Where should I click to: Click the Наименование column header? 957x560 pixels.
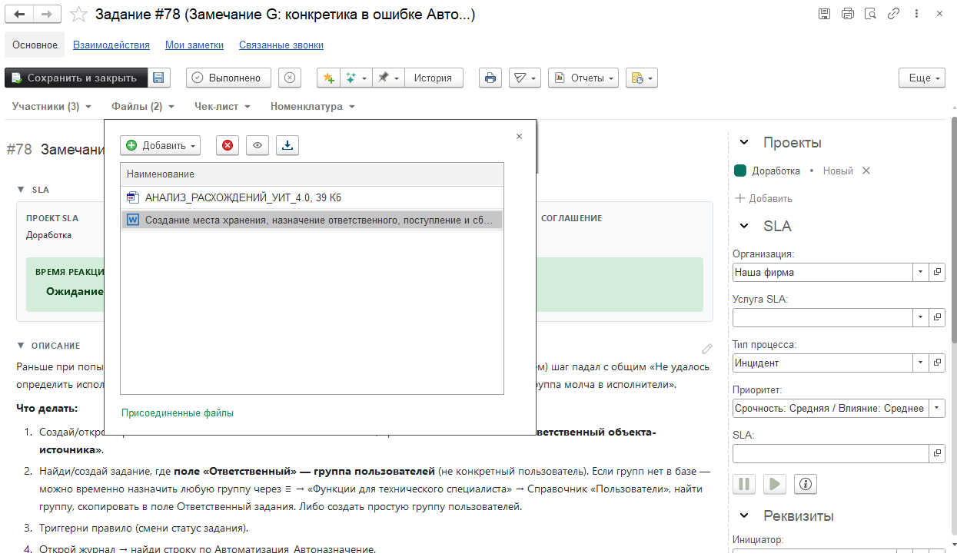(x=311, y=174)
